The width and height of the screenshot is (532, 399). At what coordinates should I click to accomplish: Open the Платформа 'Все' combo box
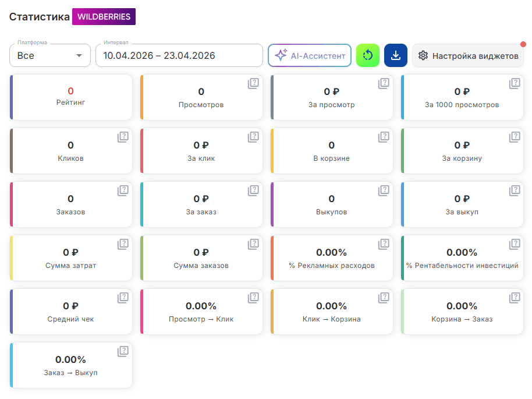(x=50, y=55)
